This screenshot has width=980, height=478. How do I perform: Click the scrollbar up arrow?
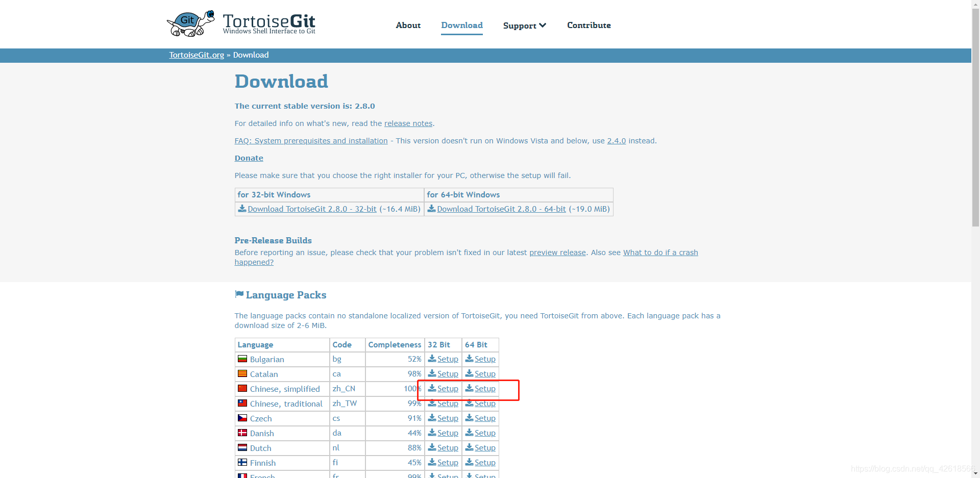pos(975,4)
